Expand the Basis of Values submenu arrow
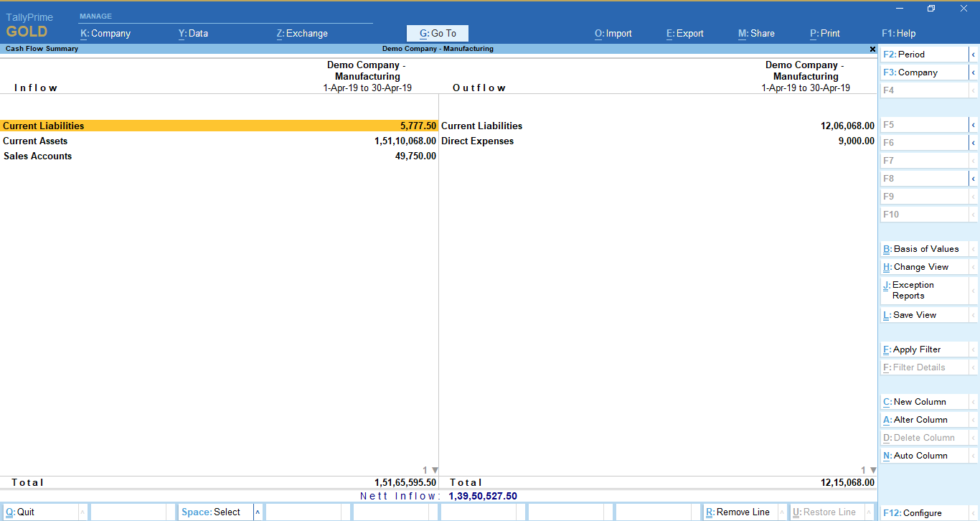This screenshot has width=980, height=521. tap(974, 248)
